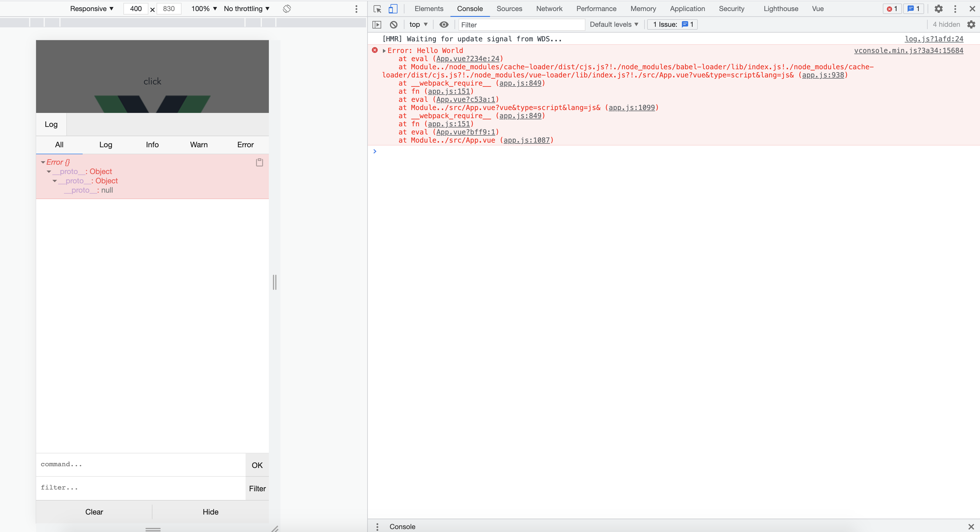
Task: Expand the Error: Hello World stack trace
Action: (384, 50)
